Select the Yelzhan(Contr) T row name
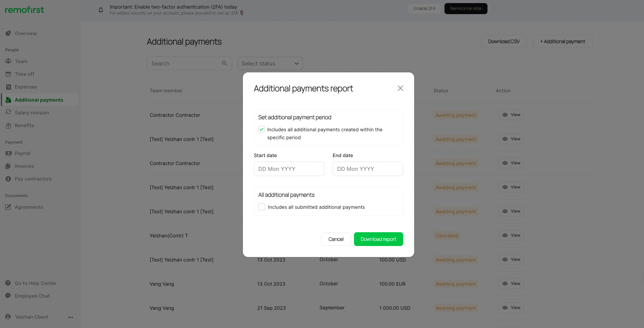 point(169,236)
